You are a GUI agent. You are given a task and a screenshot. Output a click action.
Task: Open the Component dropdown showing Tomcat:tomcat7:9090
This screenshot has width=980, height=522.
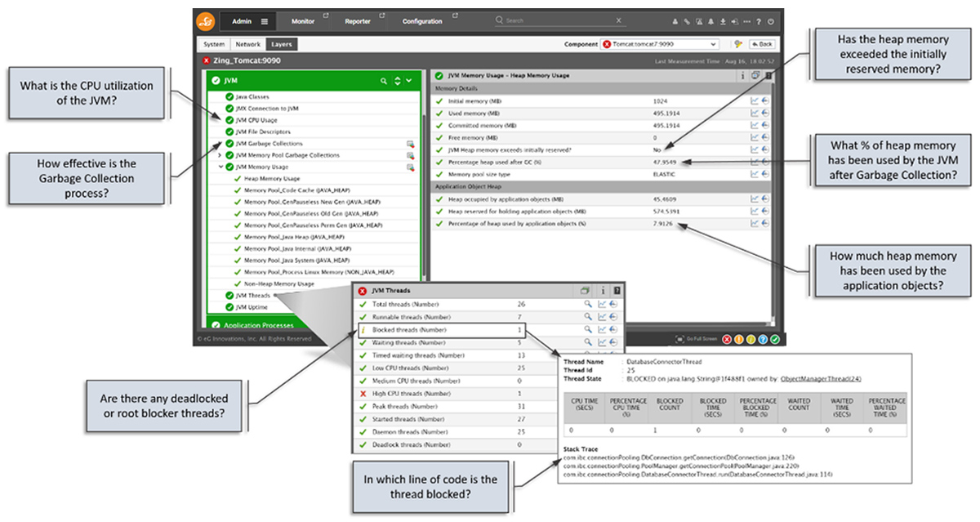pos(660,44)
